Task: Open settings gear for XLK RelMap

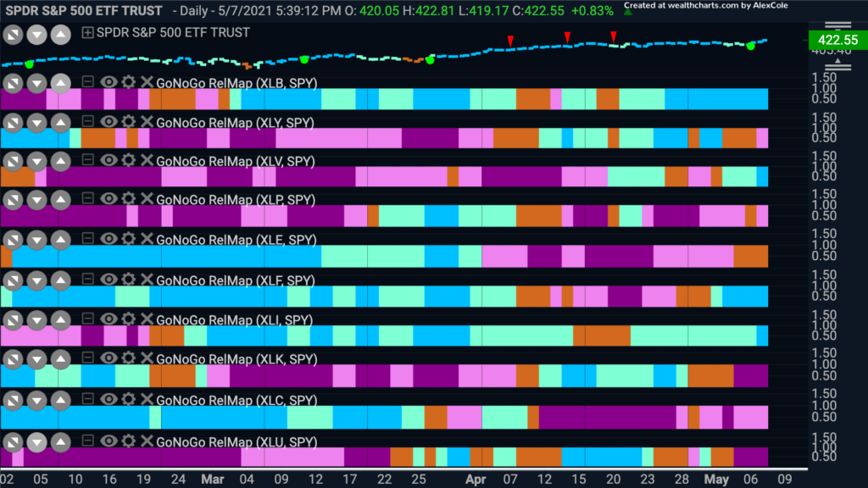Action: coord(129,358)
